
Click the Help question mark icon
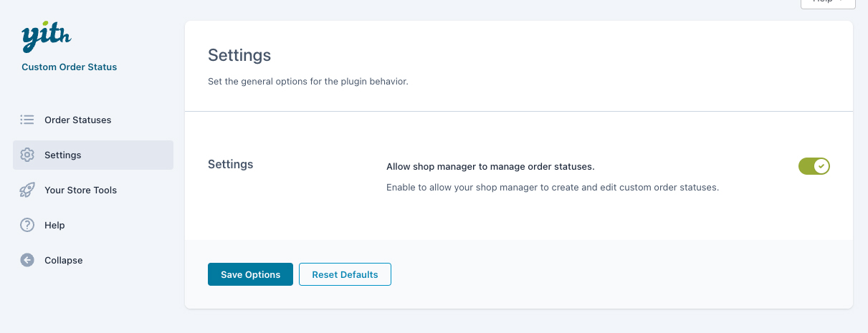pos(27,225)
